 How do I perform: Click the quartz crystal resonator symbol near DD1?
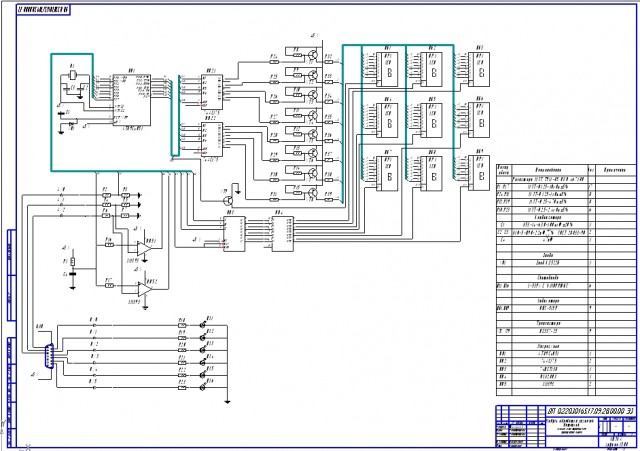pyautogui.click(x=73, y=75)
